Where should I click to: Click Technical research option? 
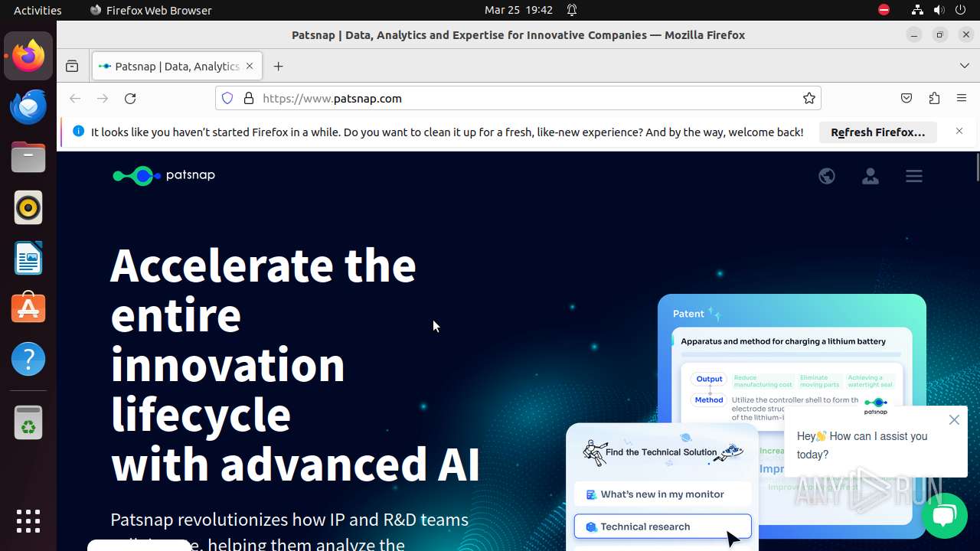tap(662, 527)
